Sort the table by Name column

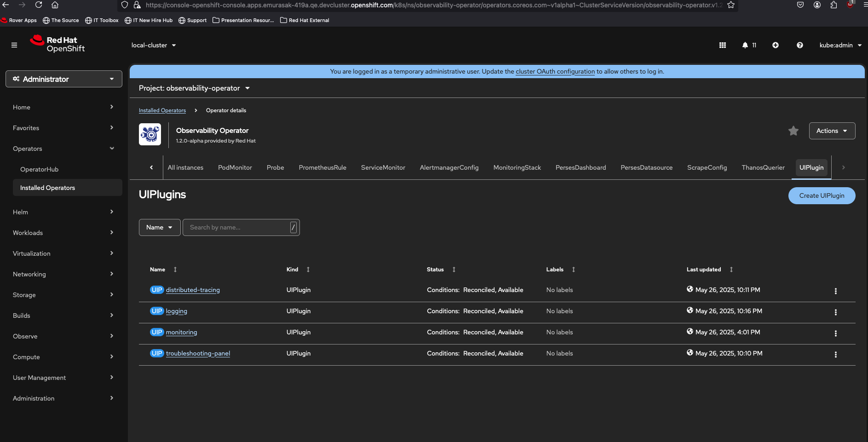(158, 270)
